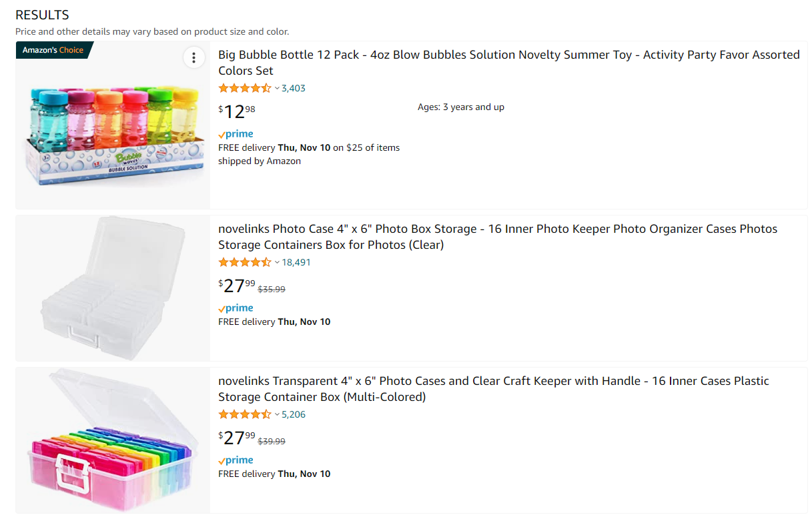Click the prime logo on multi-colored case listing
This screenshot has height=517, width=812.
pyautogui.click(x=236, y=460)
